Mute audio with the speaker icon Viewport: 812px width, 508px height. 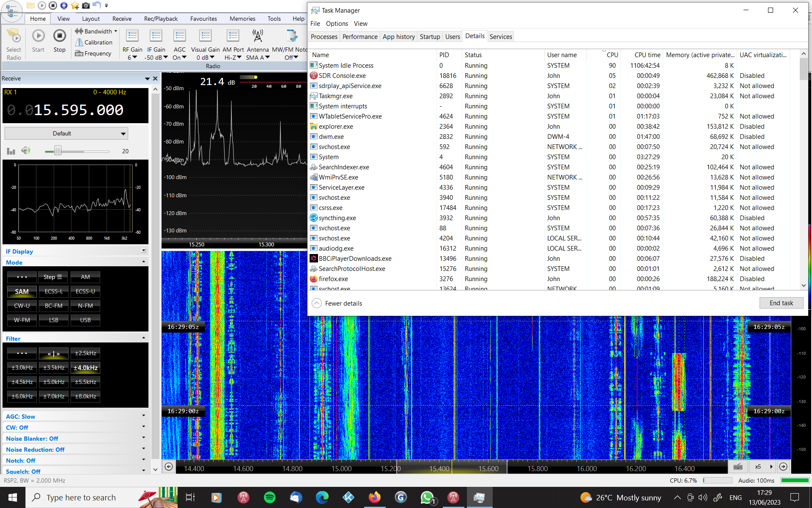pyautogui.click(x=26, y=151)
